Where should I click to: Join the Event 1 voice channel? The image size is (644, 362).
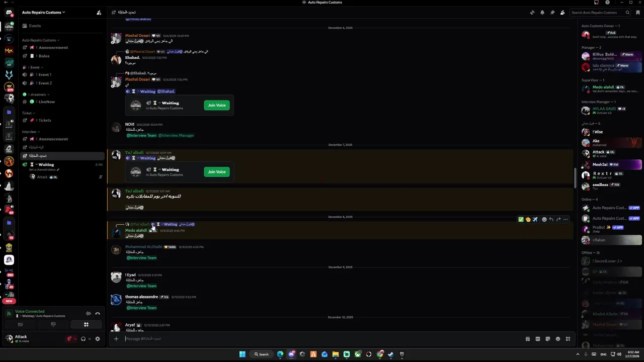62,75
